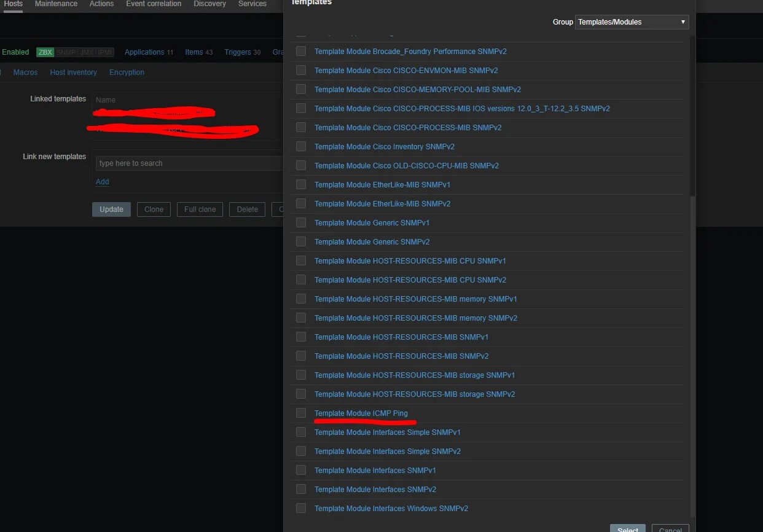Click the ZBX availability indicator
The image size is (763, 532).
45,52
